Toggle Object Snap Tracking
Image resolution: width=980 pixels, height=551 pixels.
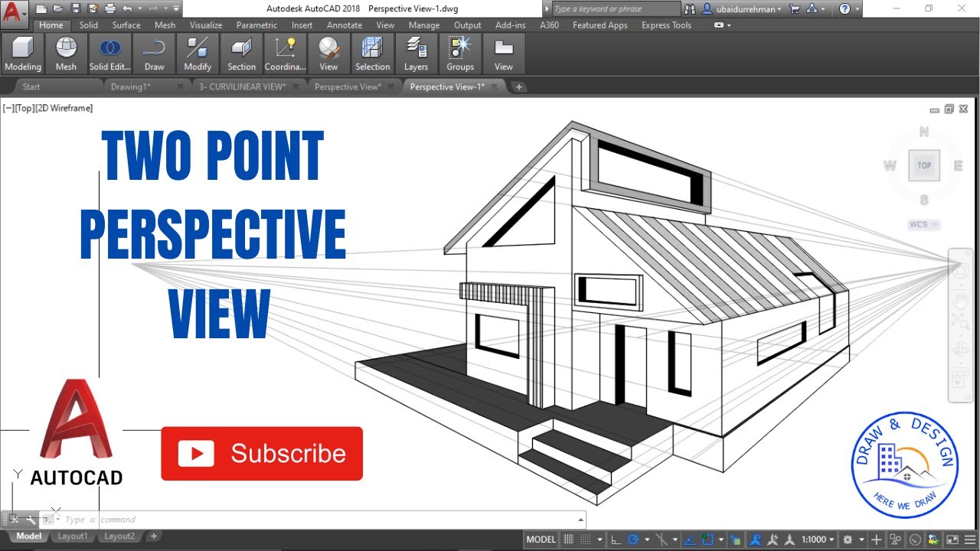(x=689, y=540)
